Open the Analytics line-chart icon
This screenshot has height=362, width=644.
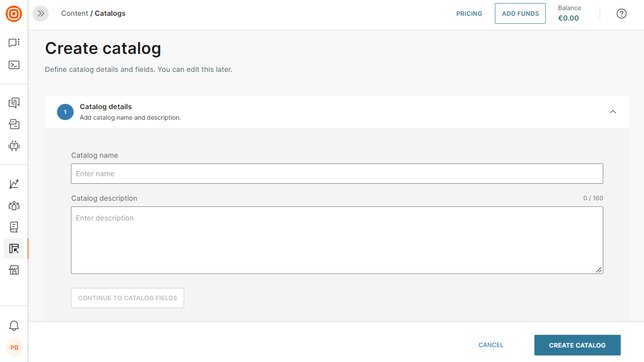click(x=14, y=184)
